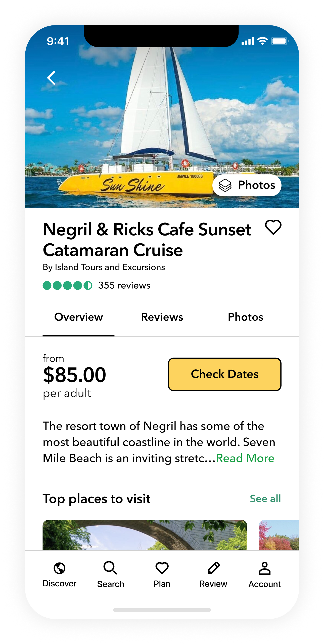The height and width of the screenshot is (644, 324).
Task: Tap the By Island Tours and Excursions line
Action: click(104, 267)
